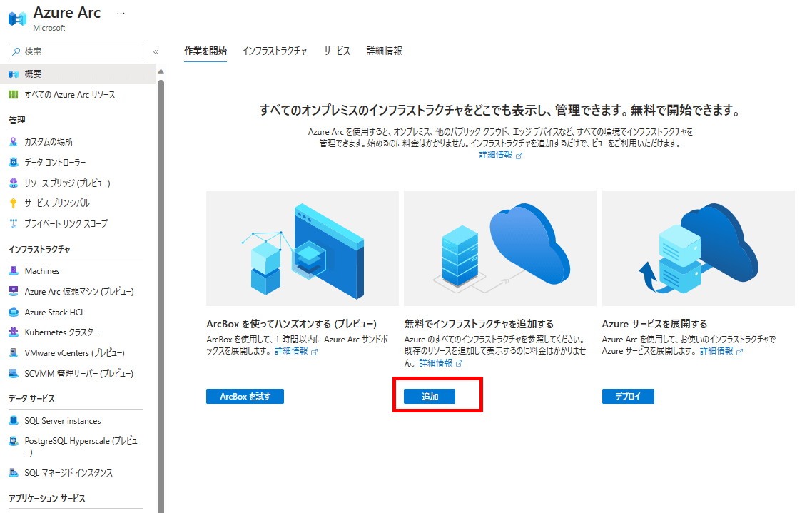Click the Kubernetes クラスター icon
Screen dimensions: 812x513
[x=14, y=332]
